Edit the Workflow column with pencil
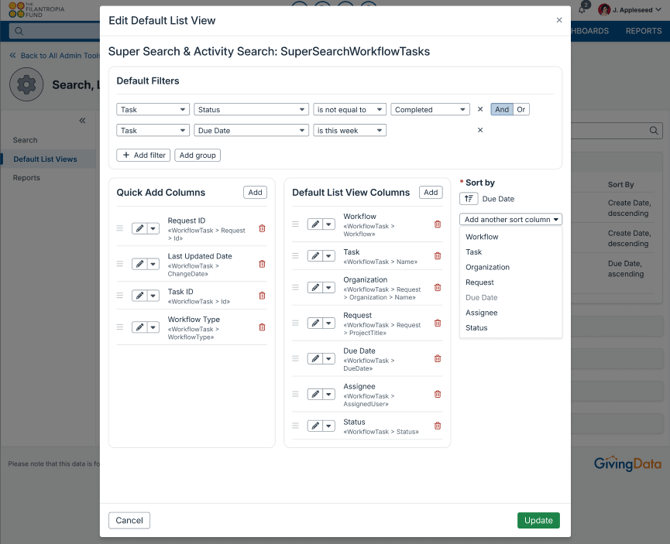The height and width of the screenshot is (544, 670). (x=315, y=224)
